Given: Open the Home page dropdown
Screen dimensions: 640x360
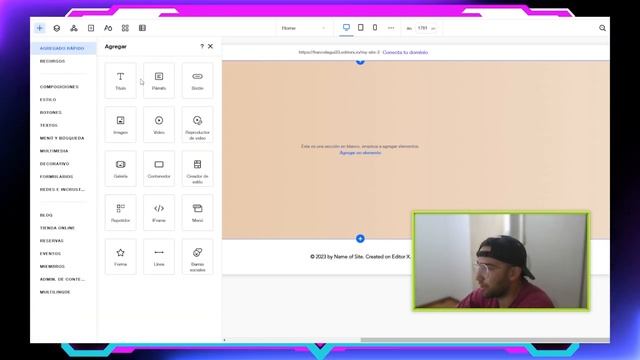Looking at the screenshot, I should click(303, 28).
